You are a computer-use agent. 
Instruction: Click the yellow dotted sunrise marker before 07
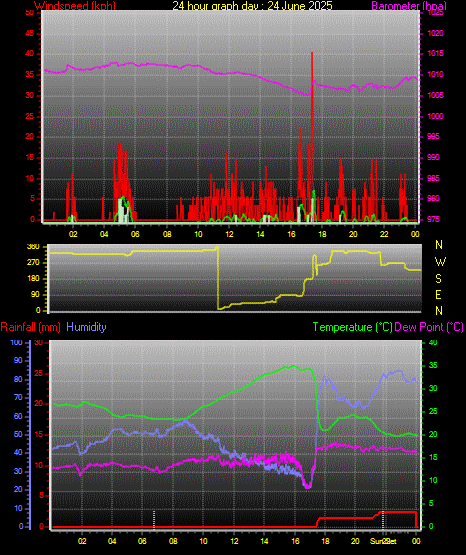(x=154, y=520)
